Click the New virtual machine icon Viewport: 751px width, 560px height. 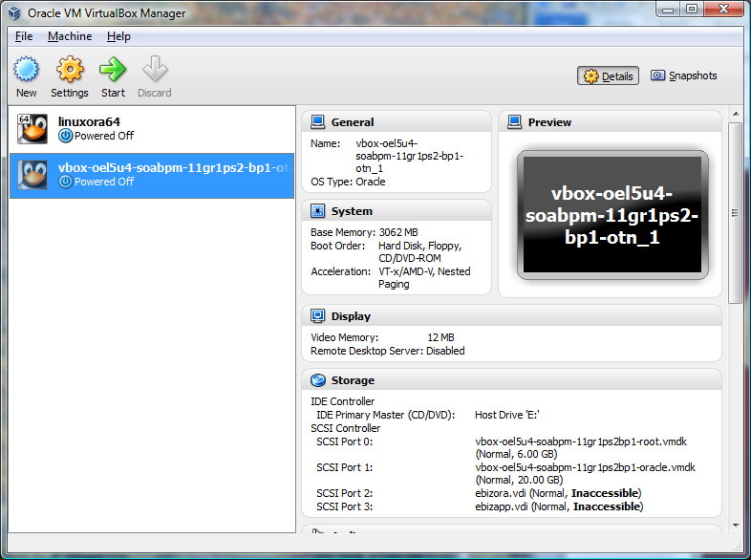click(x=26, y=69)
